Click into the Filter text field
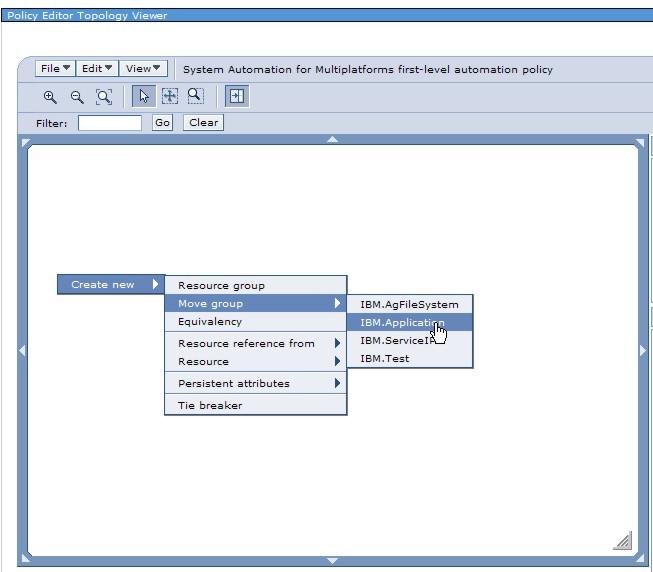The height and width of the screenshot is (572, 653). tap(110, 123)
